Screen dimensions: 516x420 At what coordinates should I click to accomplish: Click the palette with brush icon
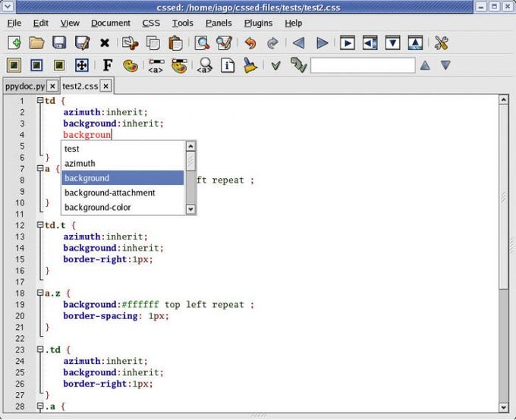tap(179, 66)
